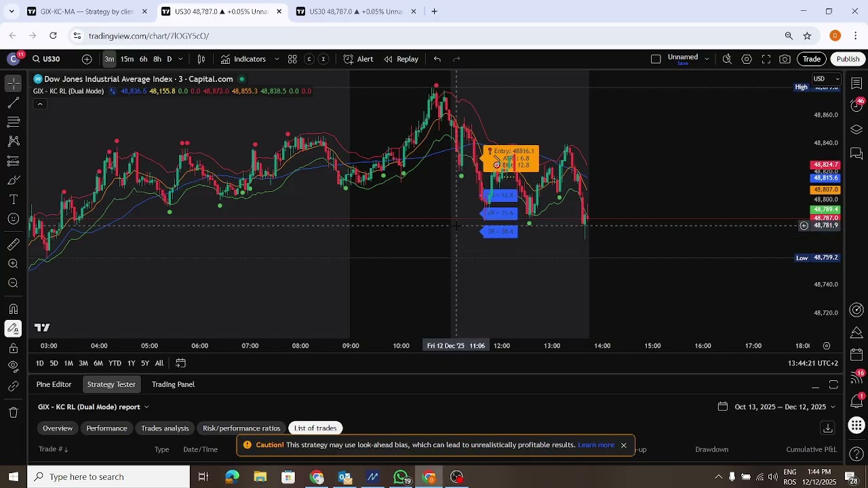Open the Fibonacci tools group in left toolbar

click(13, 122)
